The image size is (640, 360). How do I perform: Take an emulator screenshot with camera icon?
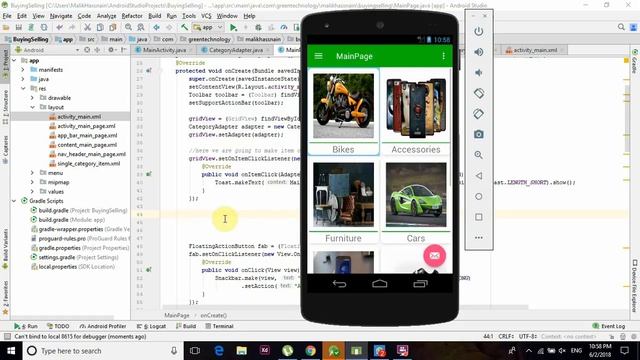coord(479,134)
